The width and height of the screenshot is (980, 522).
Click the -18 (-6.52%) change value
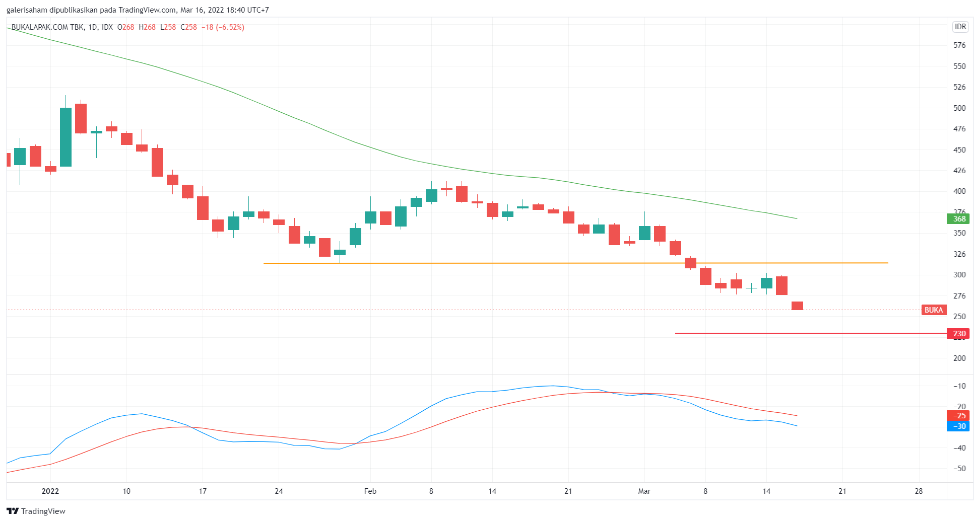pos(223,27)
